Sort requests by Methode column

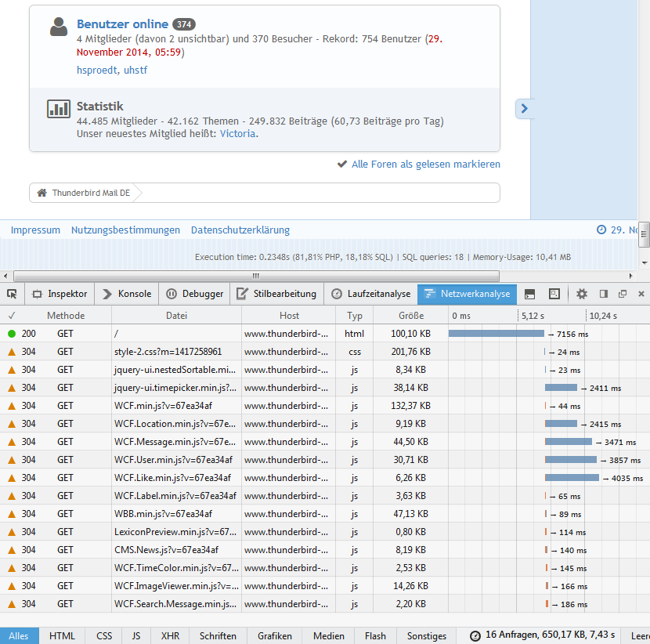66,316
